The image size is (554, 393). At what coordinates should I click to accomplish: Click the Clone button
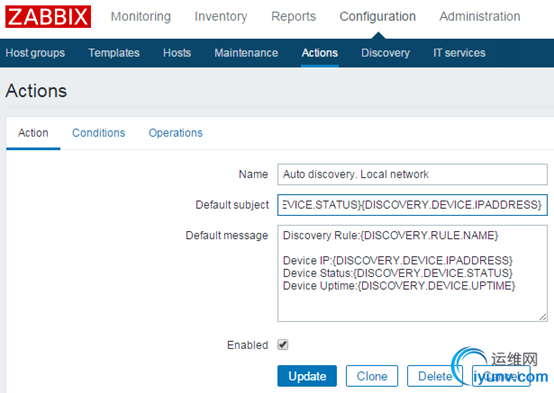pyautogui.click(x=372, y=376)
